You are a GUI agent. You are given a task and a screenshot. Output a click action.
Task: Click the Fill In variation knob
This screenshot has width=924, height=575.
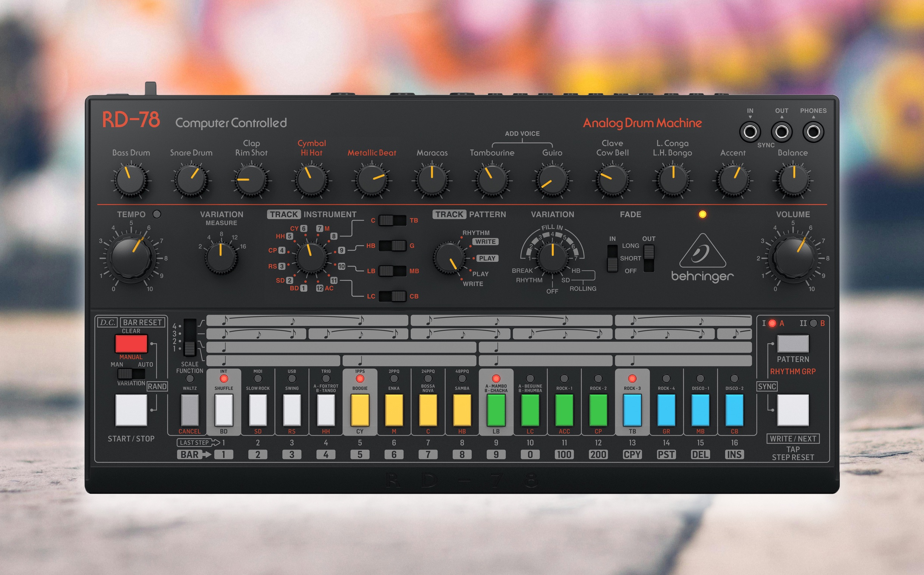click(x=553, y=258)
